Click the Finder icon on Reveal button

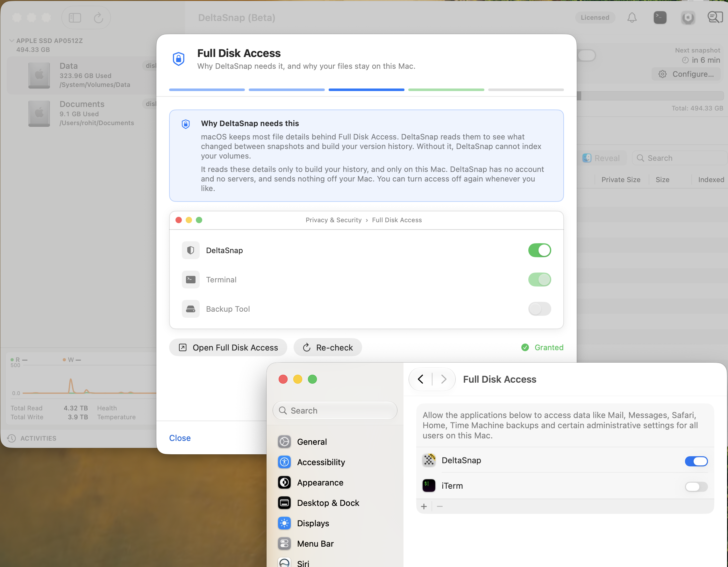point(587,158)
